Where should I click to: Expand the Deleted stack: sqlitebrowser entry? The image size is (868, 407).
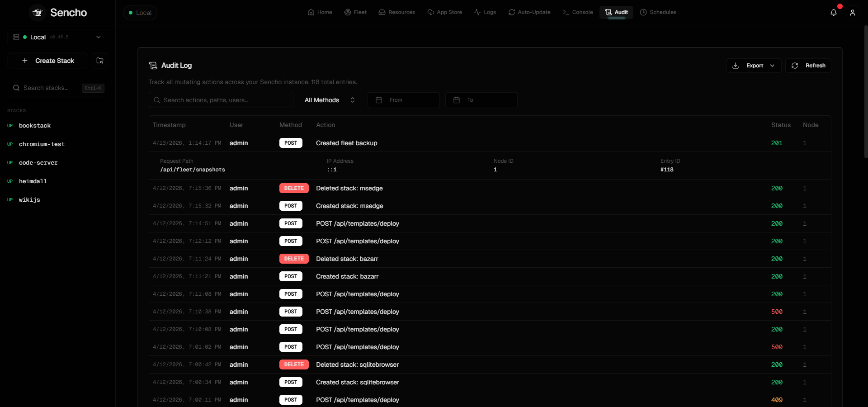[x=490, y=364]
